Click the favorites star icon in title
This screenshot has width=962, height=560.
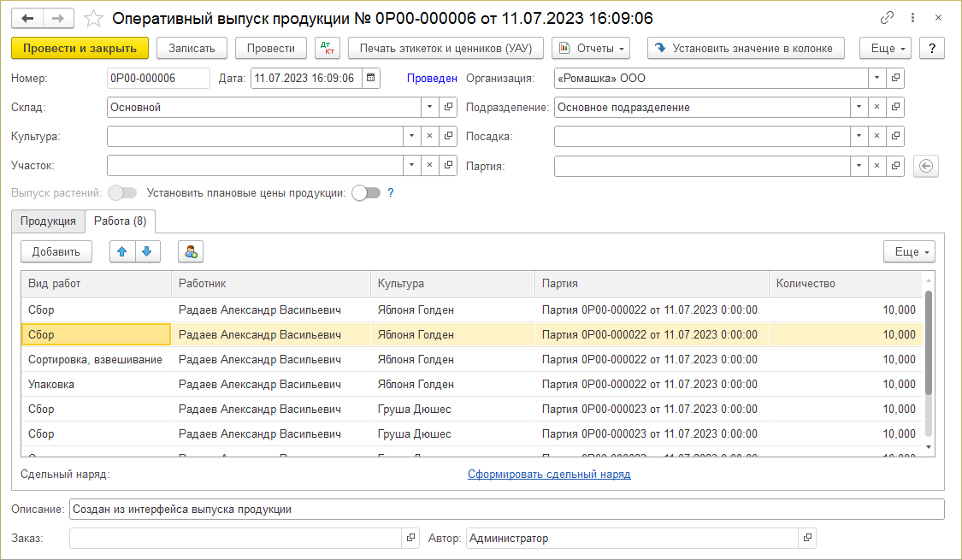94,18
